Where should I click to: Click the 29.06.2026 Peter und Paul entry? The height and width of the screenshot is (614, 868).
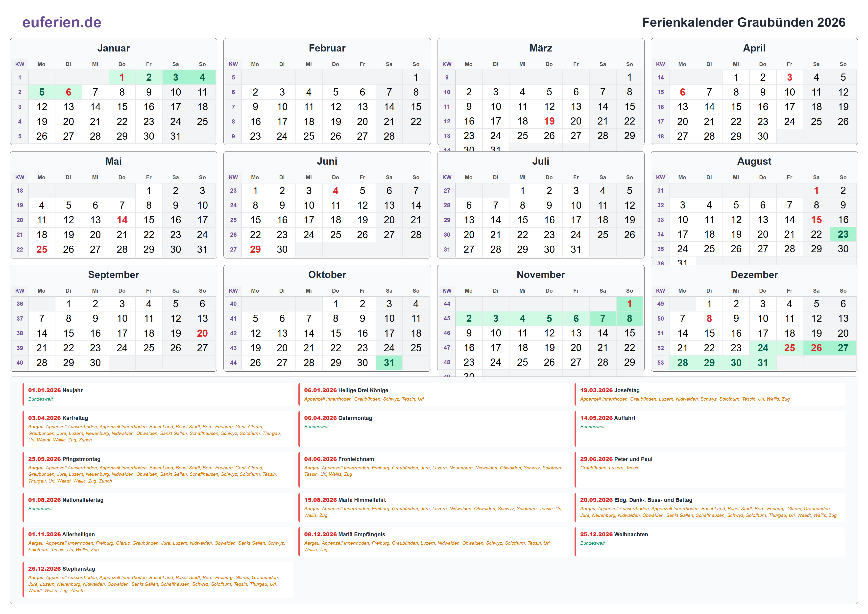point(710,470)
